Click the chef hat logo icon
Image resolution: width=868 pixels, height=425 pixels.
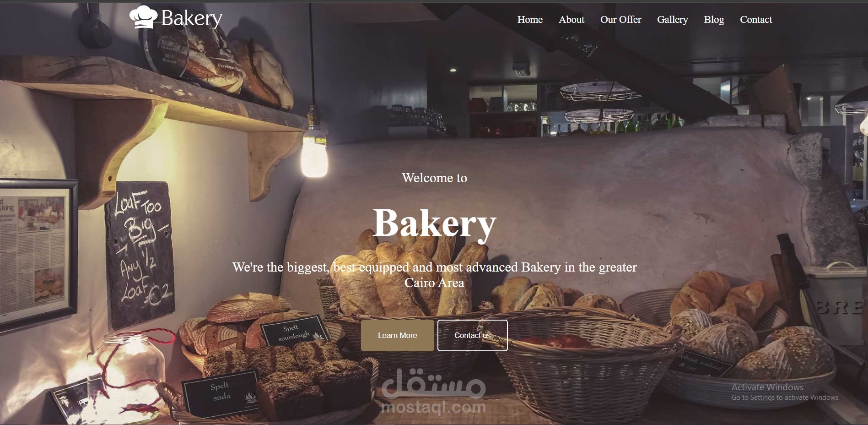(x=143, y=17)
